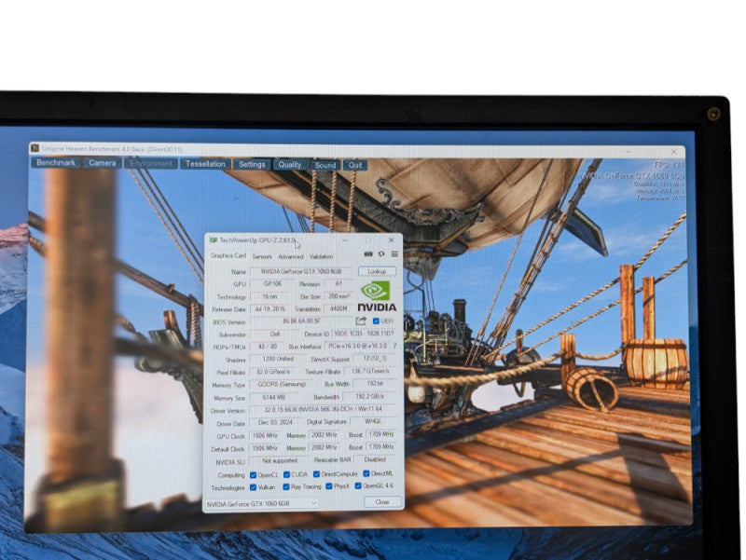Click the GPU-Z title bar app icon
This screenshot has height=560, width=746.
click(214, 240)
